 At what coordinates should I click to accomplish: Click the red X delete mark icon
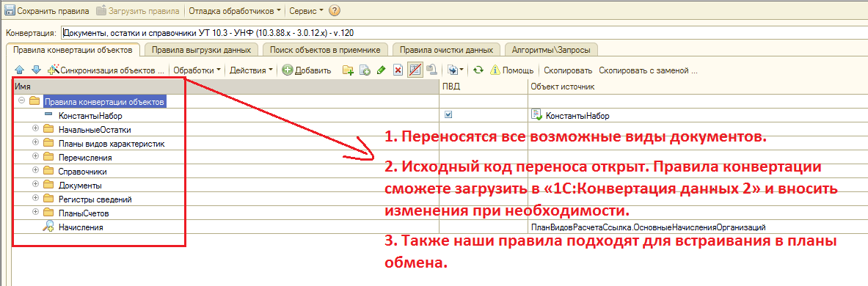pos(398,70)
